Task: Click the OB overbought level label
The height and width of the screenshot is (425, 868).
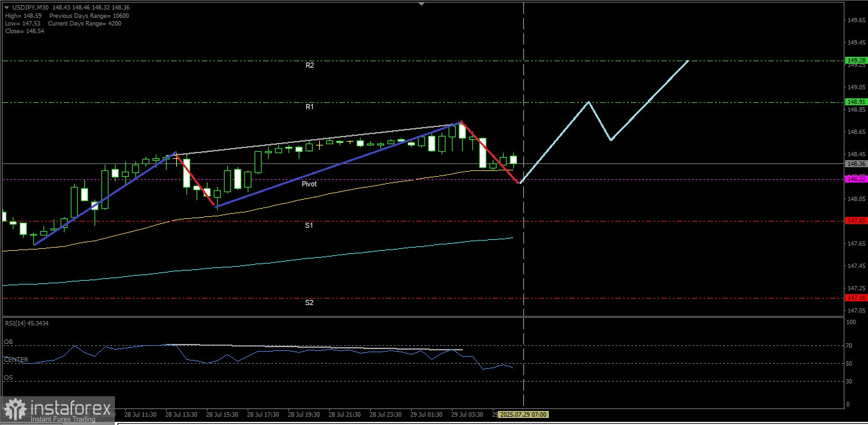Action: pos(8,342)
